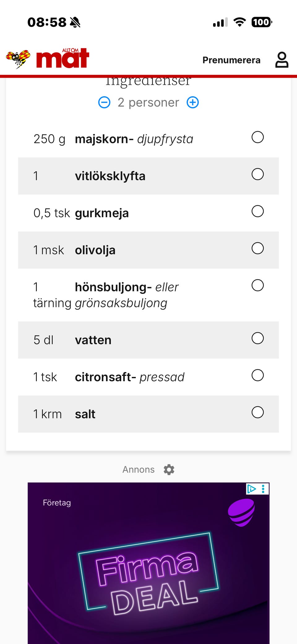Viewport: 297px width, 644px height.
Task: Check off majskorn ingredient
Action: tap(258, 137)
